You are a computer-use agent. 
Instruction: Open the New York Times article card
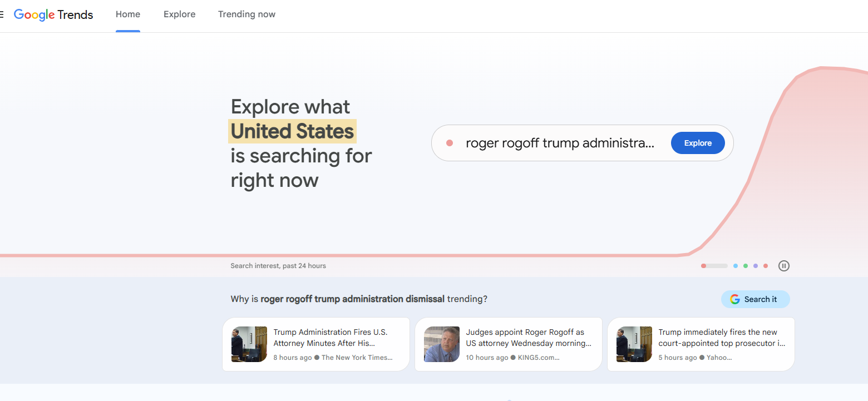coord(316,344)
